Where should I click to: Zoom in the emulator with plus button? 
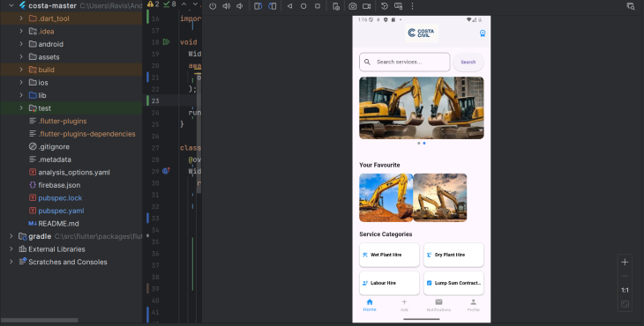click(x=625, y=262)
